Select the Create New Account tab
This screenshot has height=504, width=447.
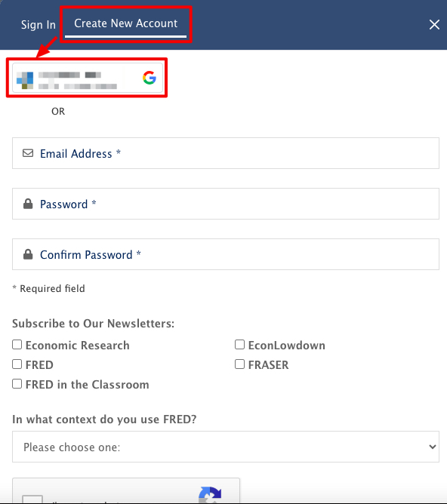click(x=126, y=23)
